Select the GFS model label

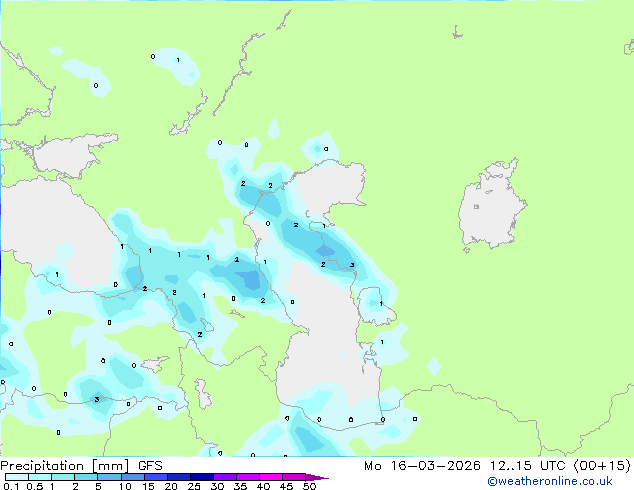pos(150,466)
